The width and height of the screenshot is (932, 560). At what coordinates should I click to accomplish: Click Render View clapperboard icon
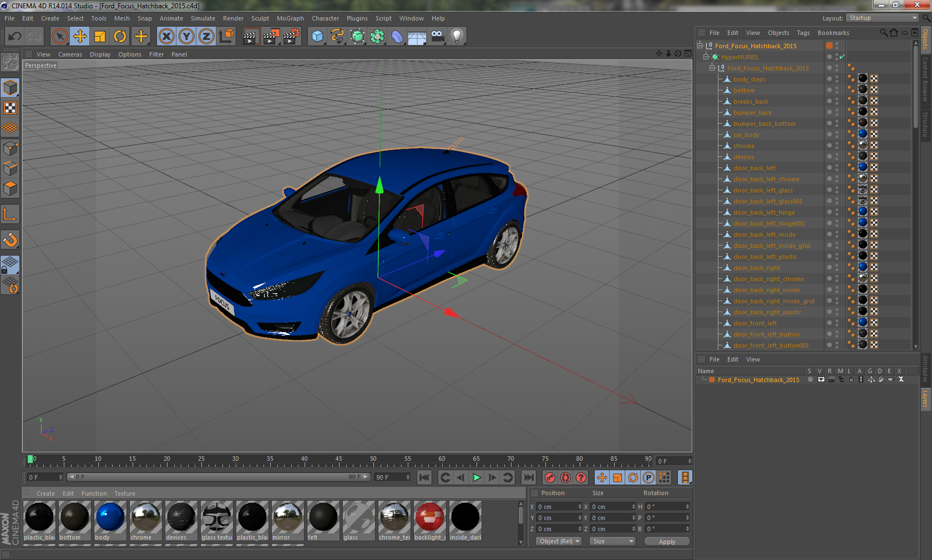tap(251, 37)
